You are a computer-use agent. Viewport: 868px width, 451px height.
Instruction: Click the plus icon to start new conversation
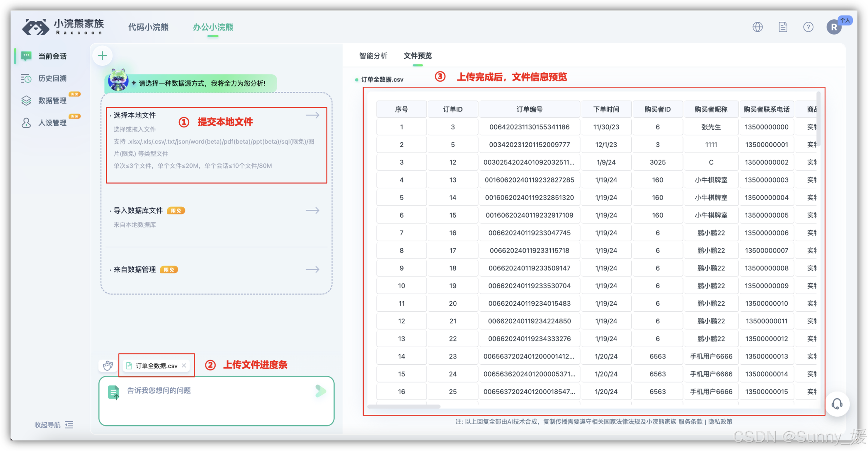102,56
